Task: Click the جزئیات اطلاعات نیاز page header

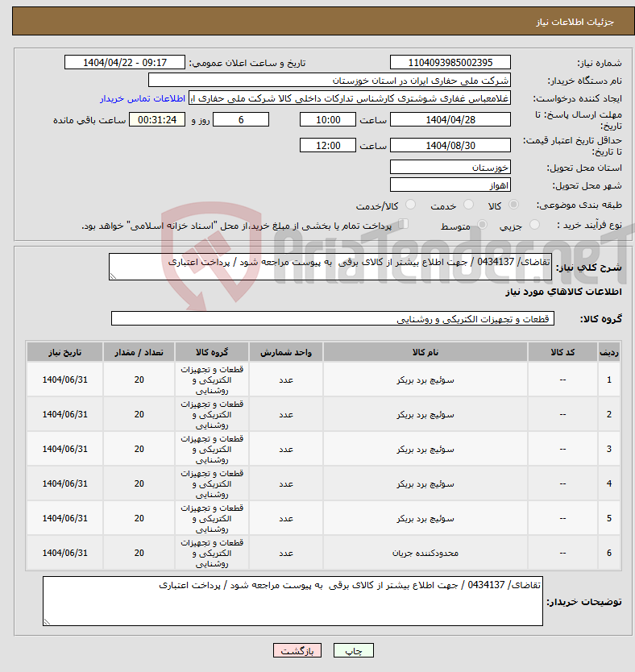Action: coord(575,22)
